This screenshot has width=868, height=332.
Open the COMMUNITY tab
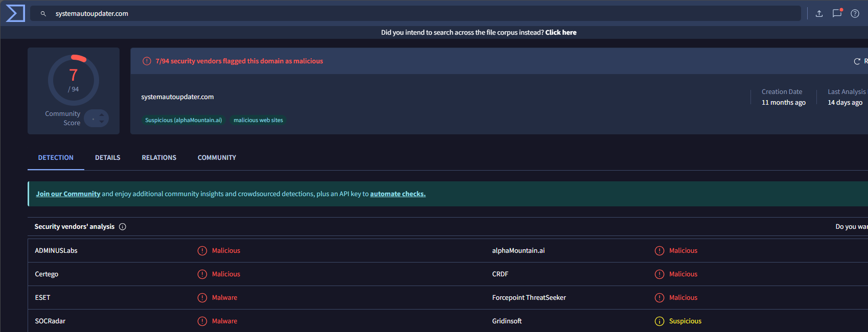pos(217,158)
